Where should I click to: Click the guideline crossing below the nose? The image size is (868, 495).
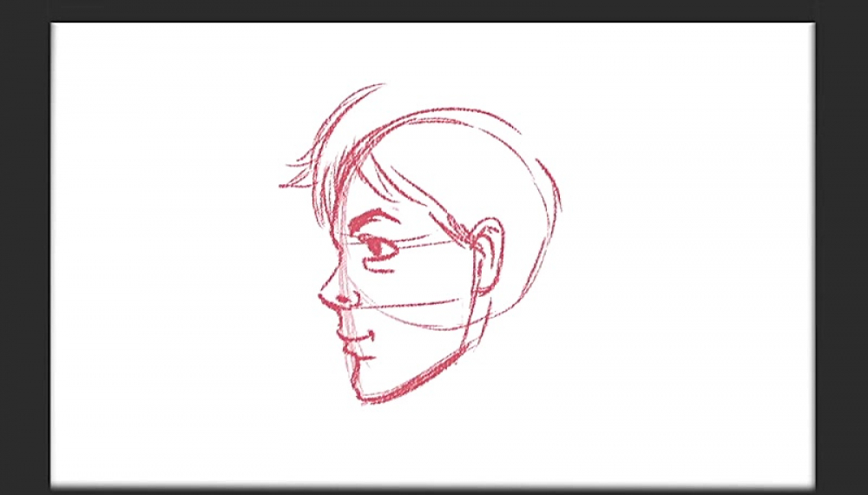tap(408, 305)
